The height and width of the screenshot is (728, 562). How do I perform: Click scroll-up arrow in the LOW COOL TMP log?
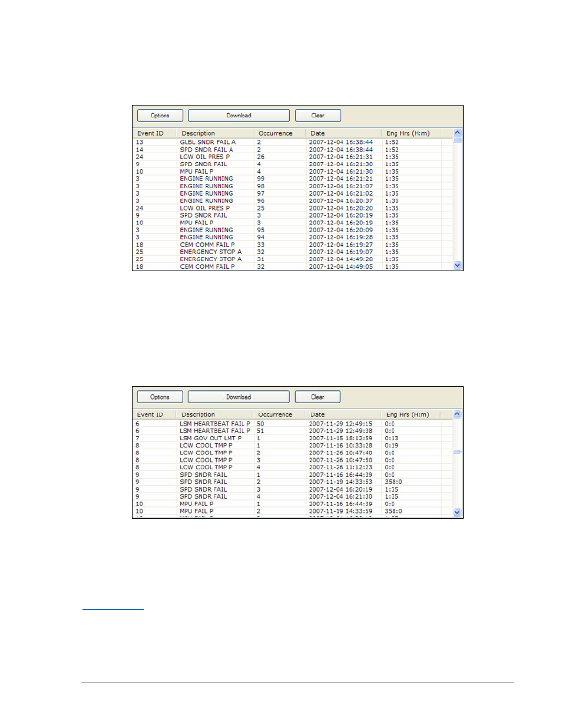click(x=457, y=414)
